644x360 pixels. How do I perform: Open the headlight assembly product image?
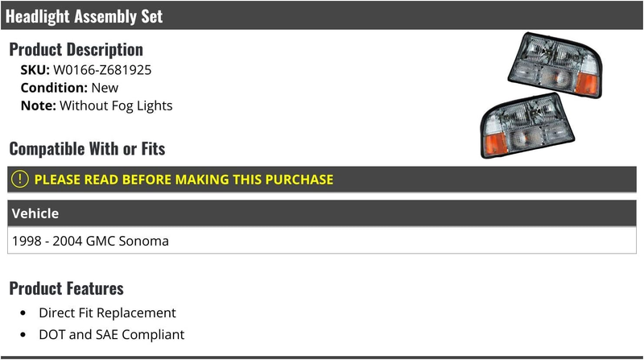pos(541,95)
